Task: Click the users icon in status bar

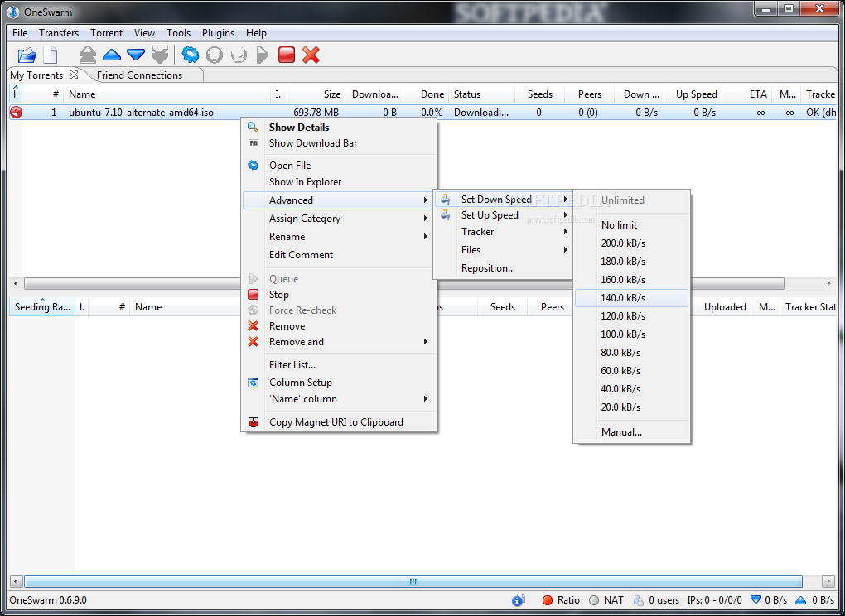Action: [640, 599]
